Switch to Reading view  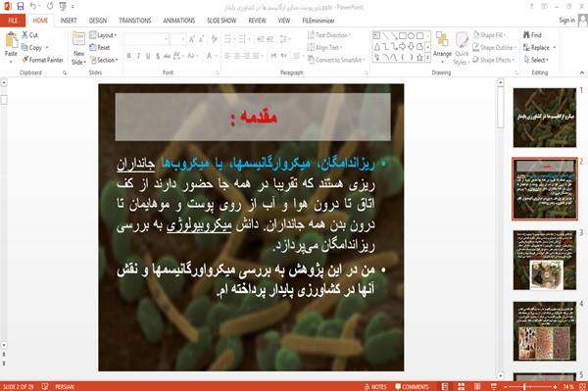pyautogui.click(x=477, y=386)
